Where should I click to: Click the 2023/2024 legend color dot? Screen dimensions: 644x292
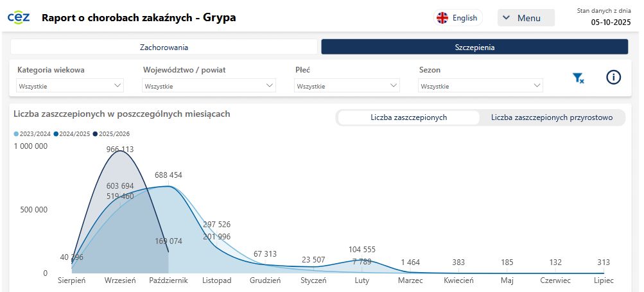tap(16, 134)
